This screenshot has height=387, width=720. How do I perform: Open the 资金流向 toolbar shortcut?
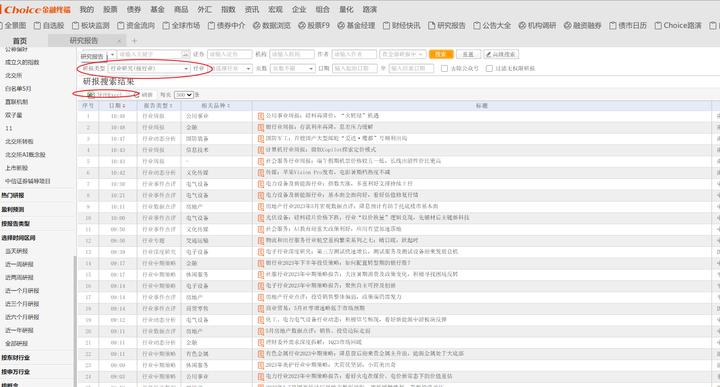coord(135,25)
